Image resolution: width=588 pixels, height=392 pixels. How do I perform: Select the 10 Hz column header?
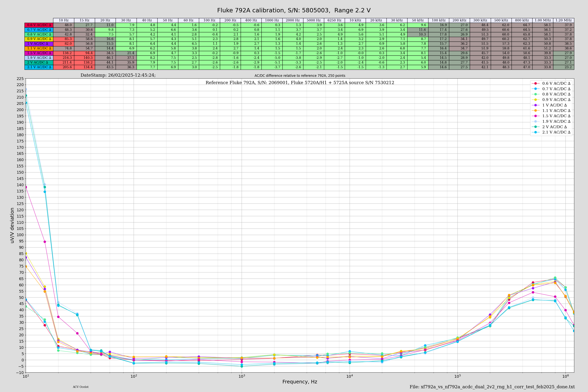[64, 20]
